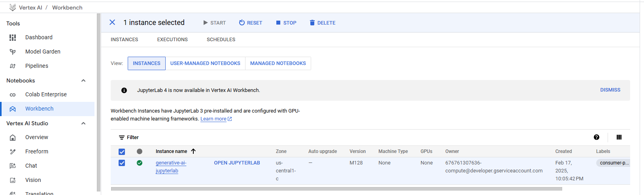Image resolution: width=644 pixels, height=195 pixels.
Task: Click the Chat sidebar icon
Action: [x=13, y=166]
